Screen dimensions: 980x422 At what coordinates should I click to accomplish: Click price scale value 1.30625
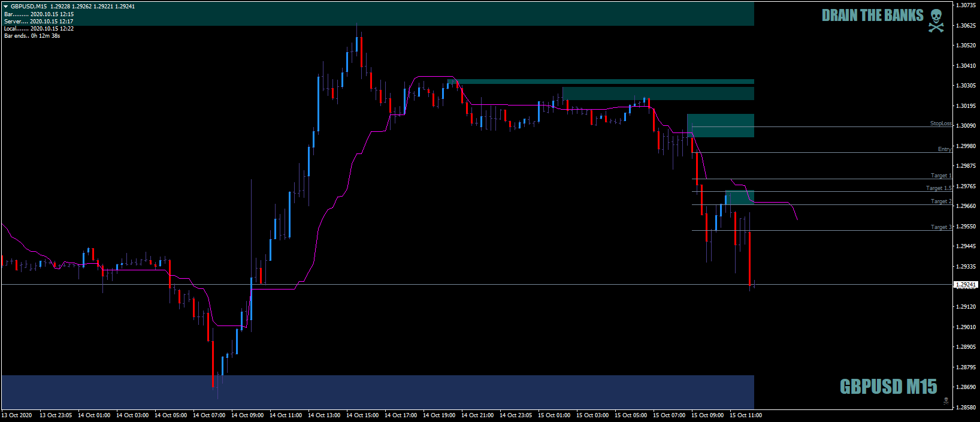pyautogui.click(x=966, y=25)
